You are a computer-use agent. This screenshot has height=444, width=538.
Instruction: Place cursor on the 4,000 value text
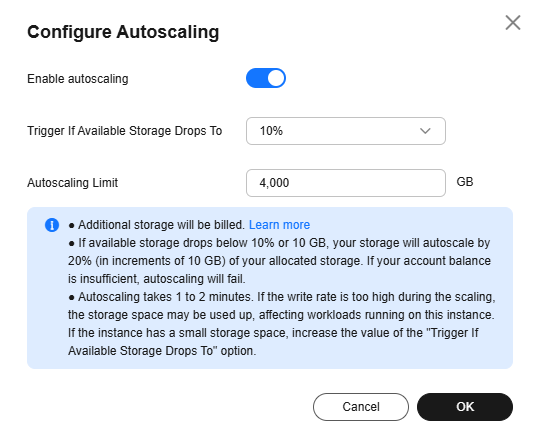[274, 183]
